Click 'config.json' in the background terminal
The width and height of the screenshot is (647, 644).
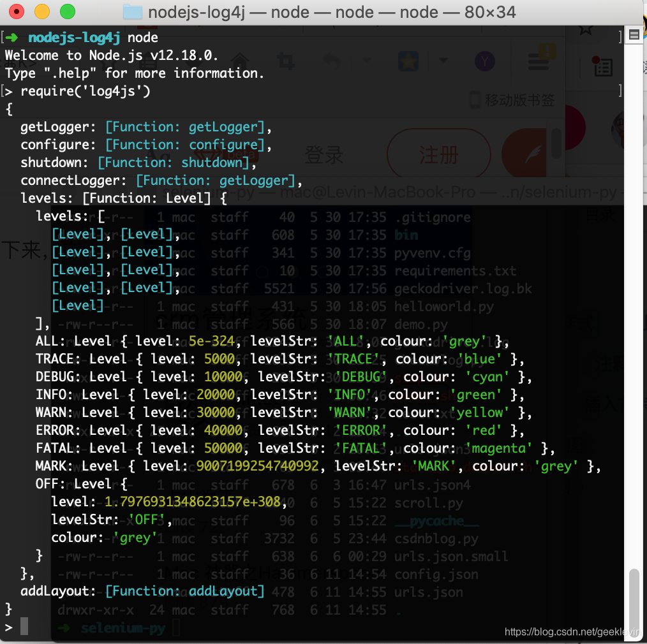(436, 574)
